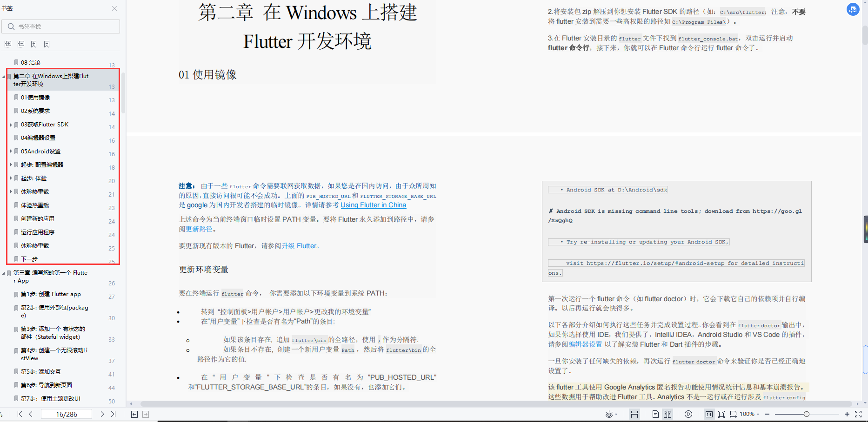Zoom in with the plus button
This screenshot has height=422, width=868.
847,414
